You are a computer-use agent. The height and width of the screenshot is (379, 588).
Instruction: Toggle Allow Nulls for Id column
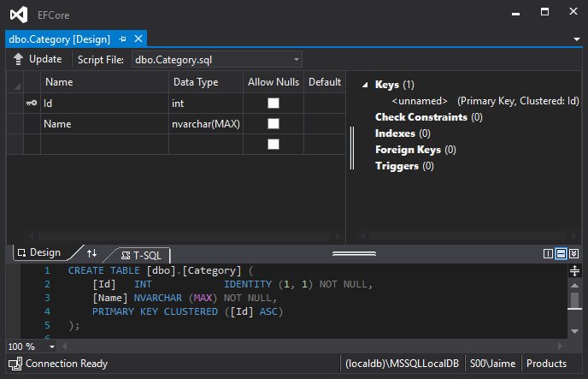point(273,103)
